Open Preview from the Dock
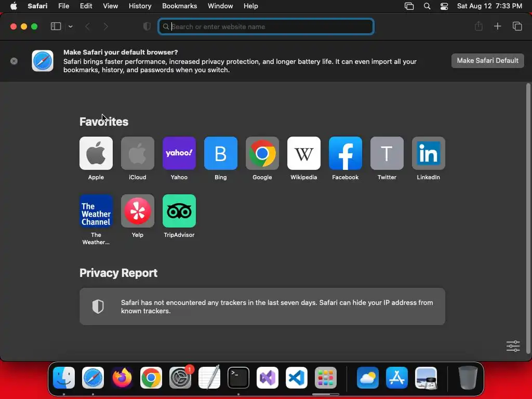The image size is (532, 399). point(426,378)
